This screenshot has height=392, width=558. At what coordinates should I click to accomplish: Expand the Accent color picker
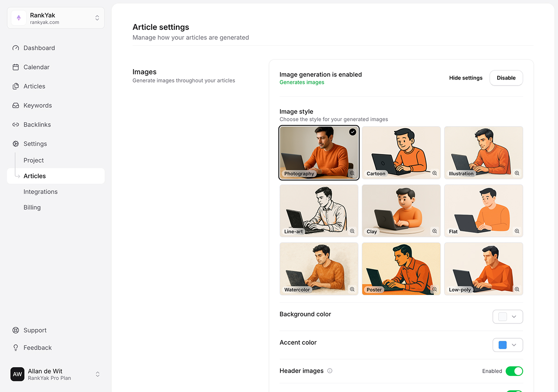[508, 345]
